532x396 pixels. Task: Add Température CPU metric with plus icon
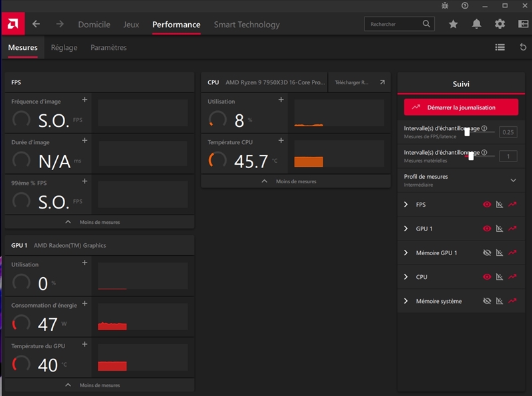pos(281,141)
